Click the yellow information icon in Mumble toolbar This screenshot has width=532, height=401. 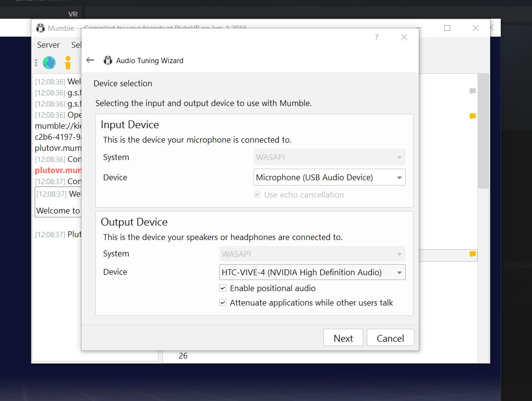pyautogui.click(x=68, y=63)
